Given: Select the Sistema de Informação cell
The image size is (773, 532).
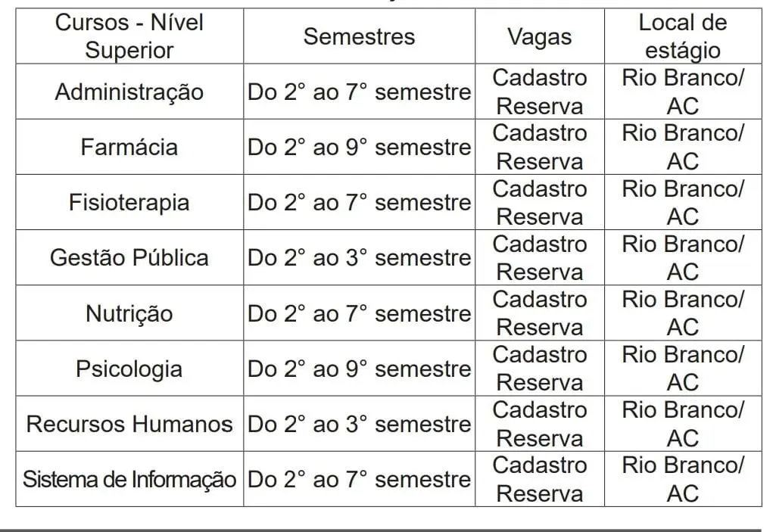Looking at the screenshot, I should coord(129,479).
